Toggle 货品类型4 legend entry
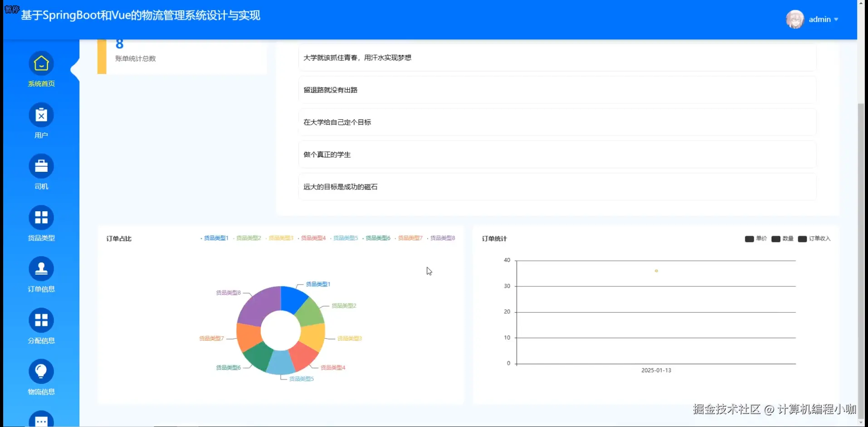 click(x=312, y=238)
